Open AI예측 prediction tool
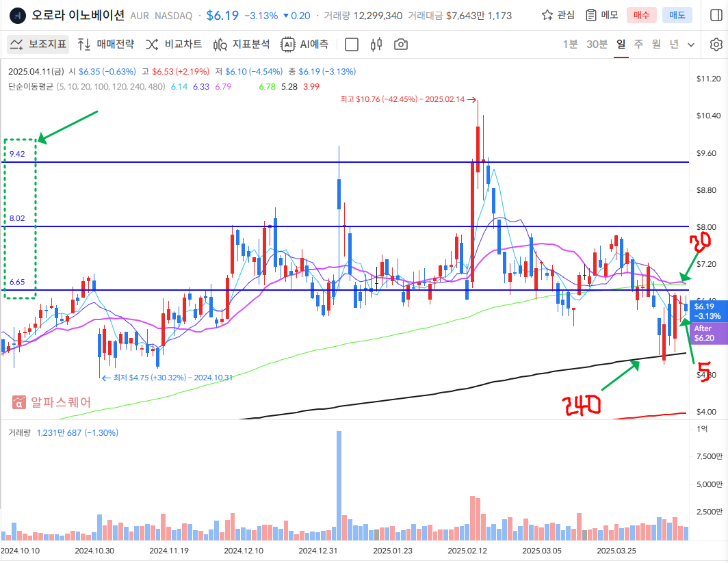The height and width of the screenshot is (563, 728). point(304,44)
